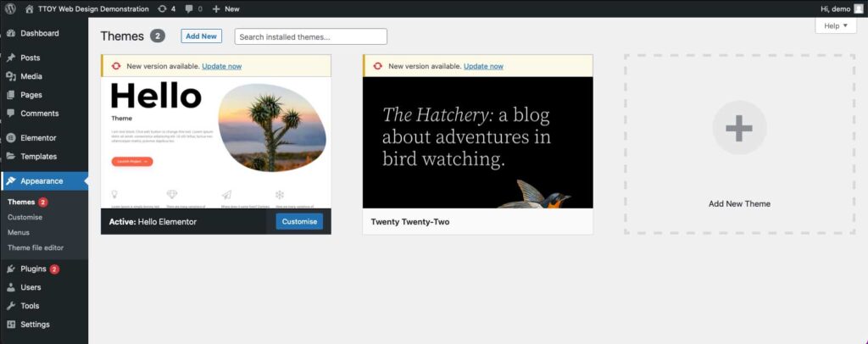
Task: Click the plus icon beside New
Action: [216, 8]
